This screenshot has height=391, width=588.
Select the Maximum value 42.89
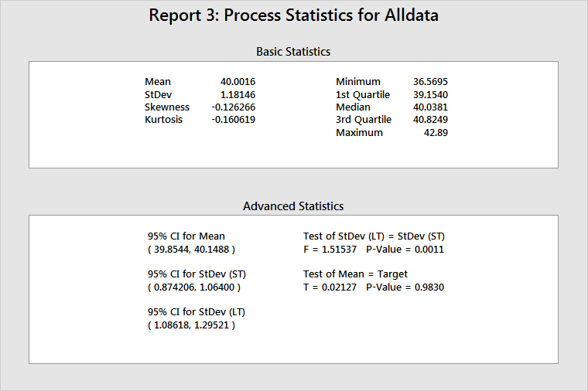(435, 133)
